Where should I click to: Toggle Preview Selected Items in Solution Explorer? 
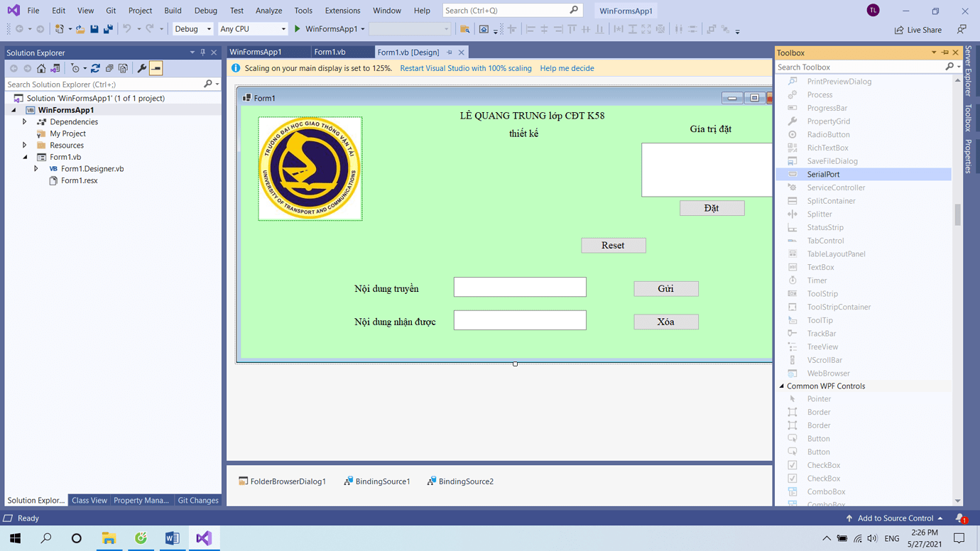156,68
